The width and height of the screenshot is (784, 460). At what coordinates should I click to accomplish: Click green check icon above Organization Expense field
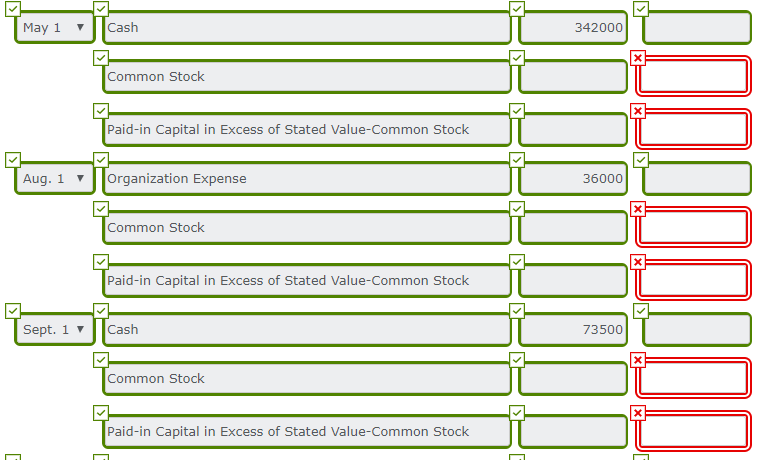click(101, 160)
